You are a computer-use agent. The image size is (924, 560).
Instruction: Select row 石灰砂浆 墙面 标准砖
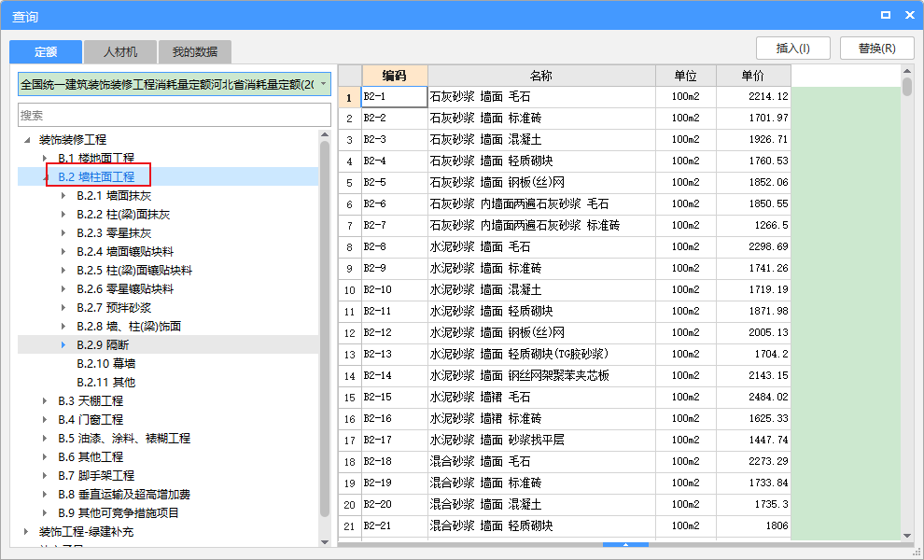(541, 118)
